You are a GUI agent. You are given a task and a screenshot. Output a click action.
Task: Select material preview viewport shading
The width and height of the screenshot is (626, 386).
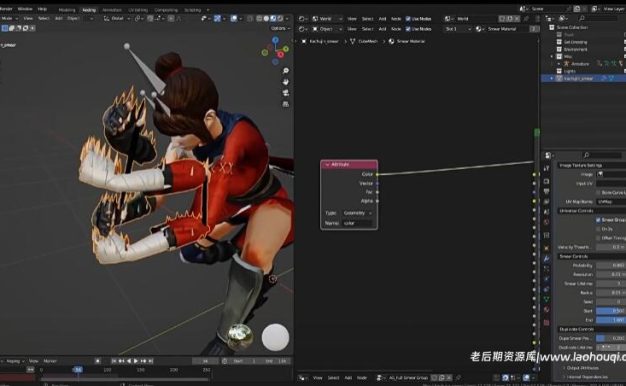tap(273, 18)
